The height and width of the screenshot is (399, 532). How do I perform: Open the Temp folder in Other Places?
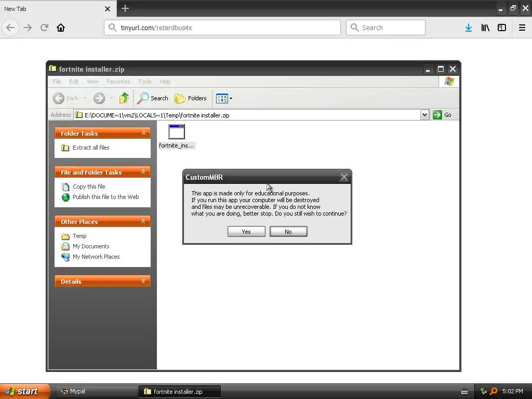(x=79, y=236)
